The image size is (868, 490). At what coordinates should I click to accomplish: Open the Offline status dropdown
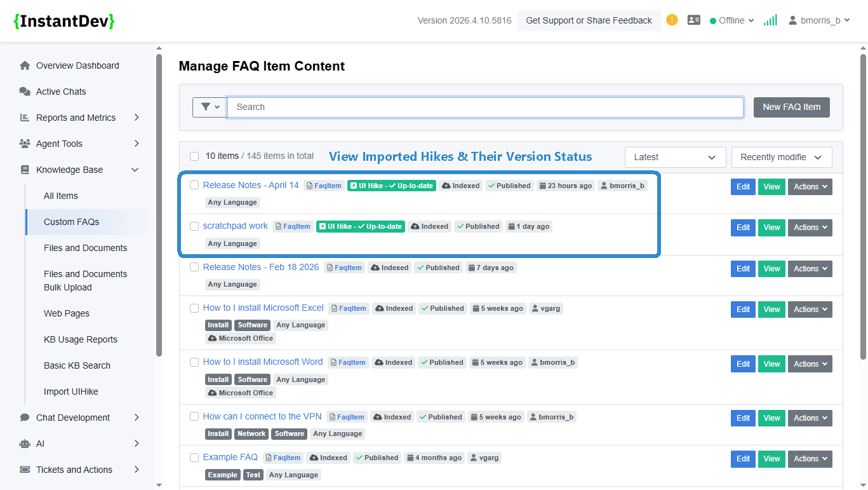(731, 20)
